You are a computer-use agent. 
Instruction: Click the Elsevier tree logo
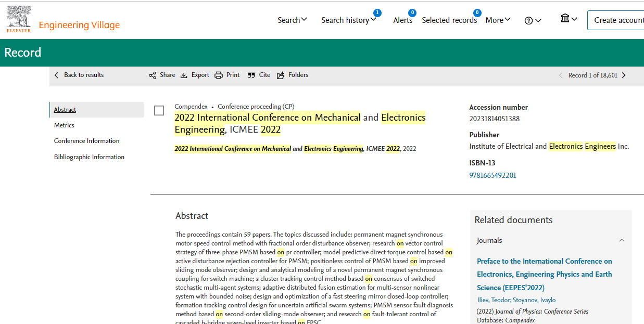(19, 19)
